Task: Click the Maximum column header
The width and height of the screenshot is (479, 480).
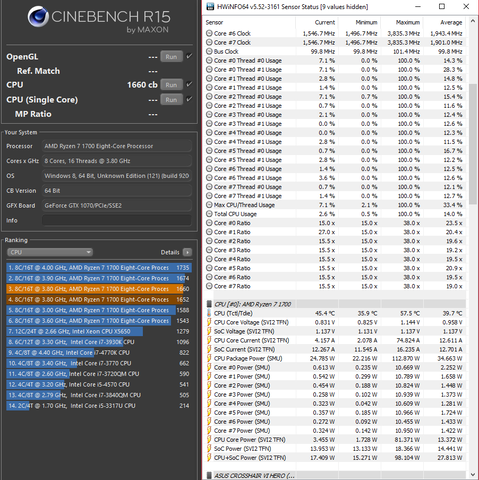Action: point(408,22)
